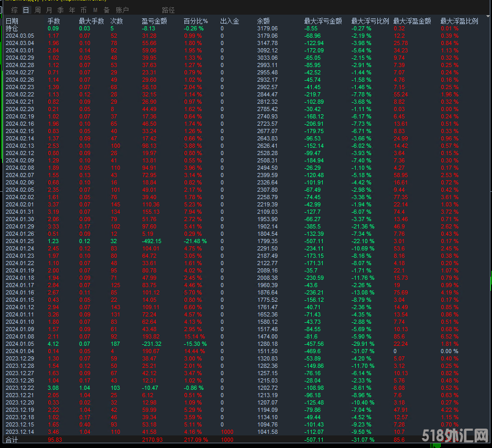Click the 最大手数 column header
Screen dimensions: 492x448
point(91,21)
